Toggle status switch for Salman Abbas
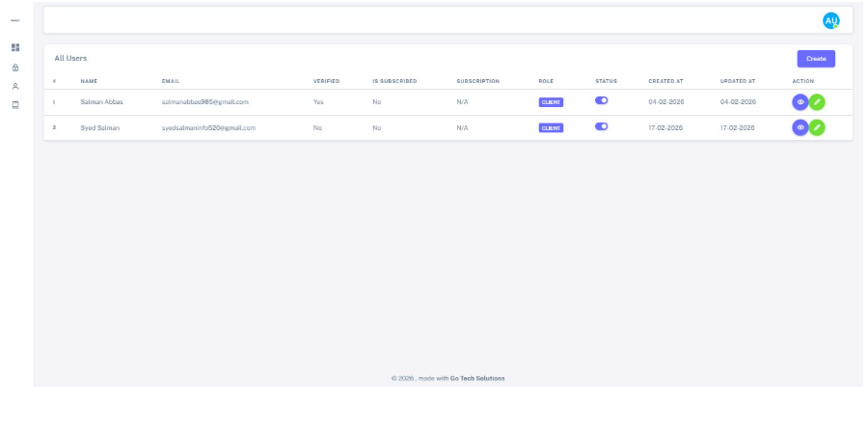The image size is (868, 438). (x=601, y=100)
